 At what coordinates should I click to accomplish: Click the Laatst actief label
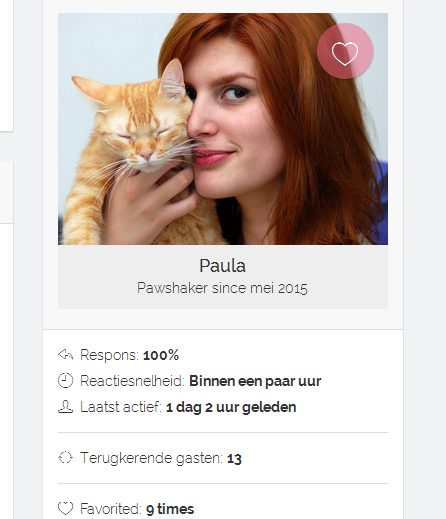point(121,407)
